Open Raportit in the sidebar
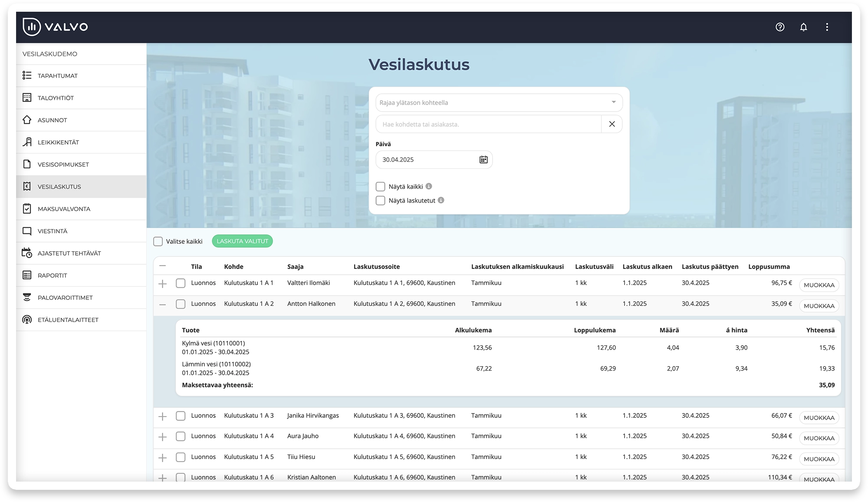868x502 pixels. click(x=81, y=275)
